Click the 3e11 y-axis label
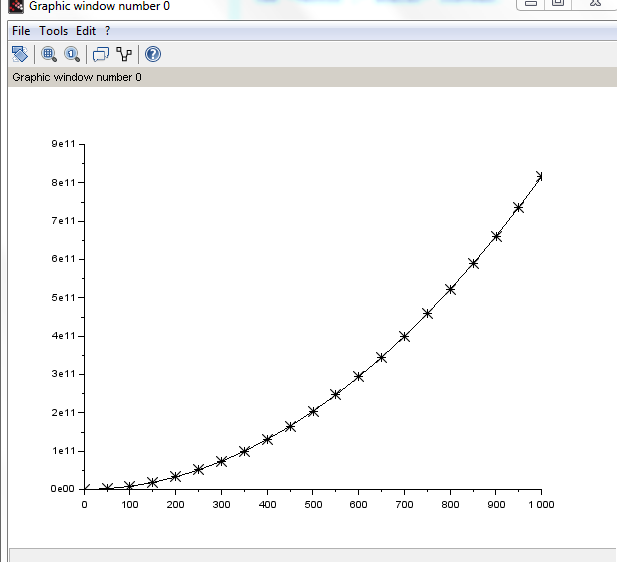Viewport: 617px width, 562px height. 63,374
